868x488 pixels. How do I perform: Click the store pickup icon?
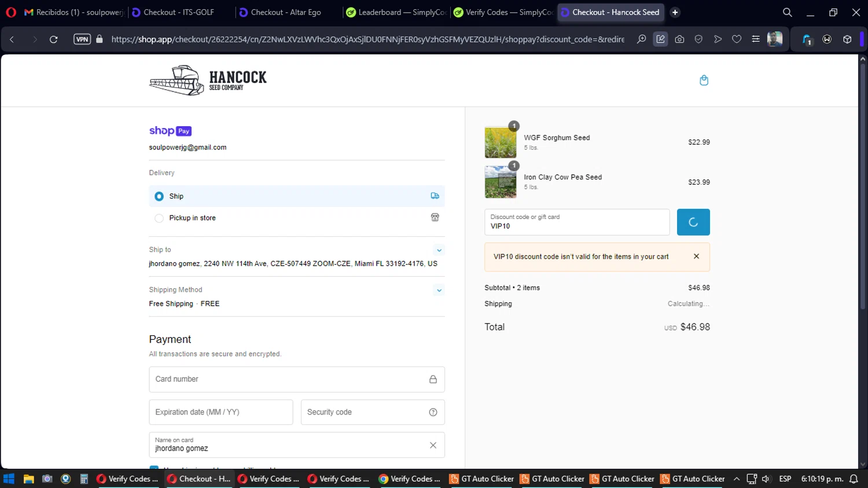(x=435, y=218)
